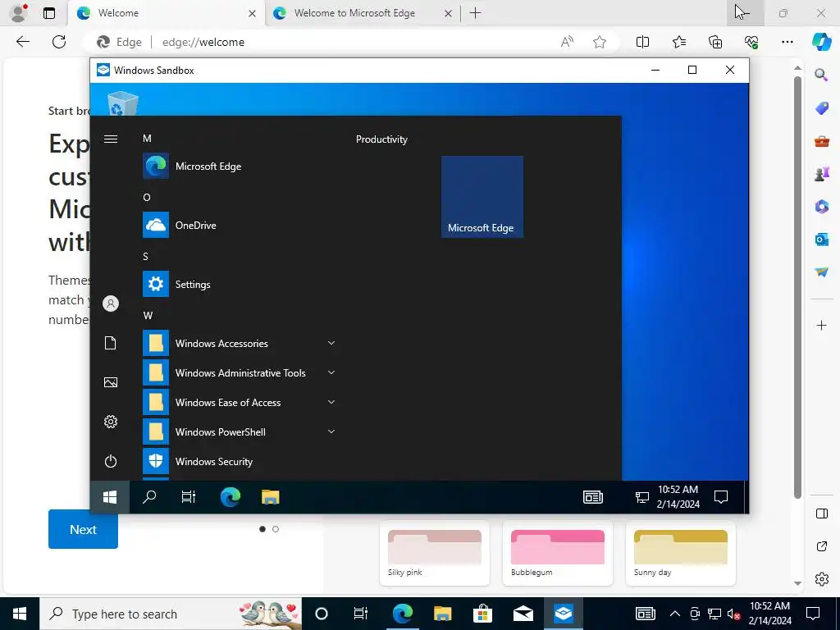Open sidebar Games chess icon
The image size is (840, 630).
(821, 174)
